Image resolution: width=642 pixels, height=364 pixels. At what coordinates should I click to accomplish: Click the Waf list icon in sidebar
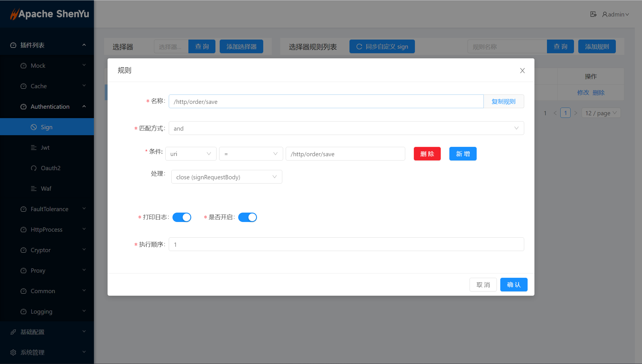(34, 188)
